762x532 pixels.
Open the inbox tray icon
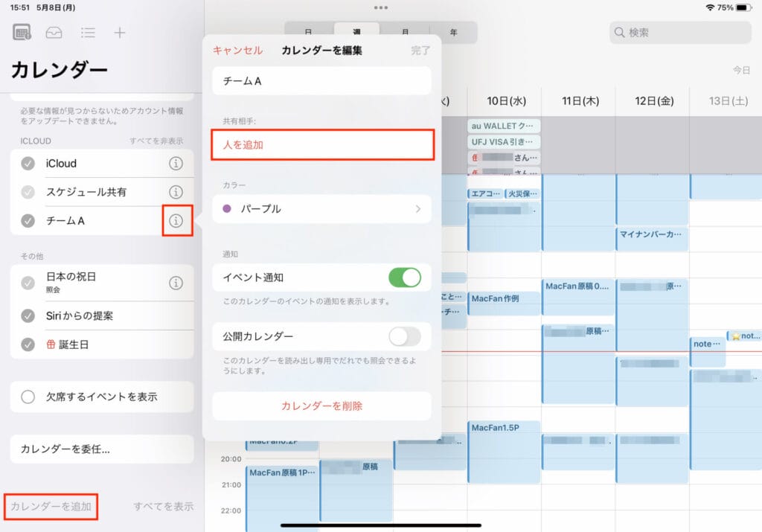[x=54, y=33]
